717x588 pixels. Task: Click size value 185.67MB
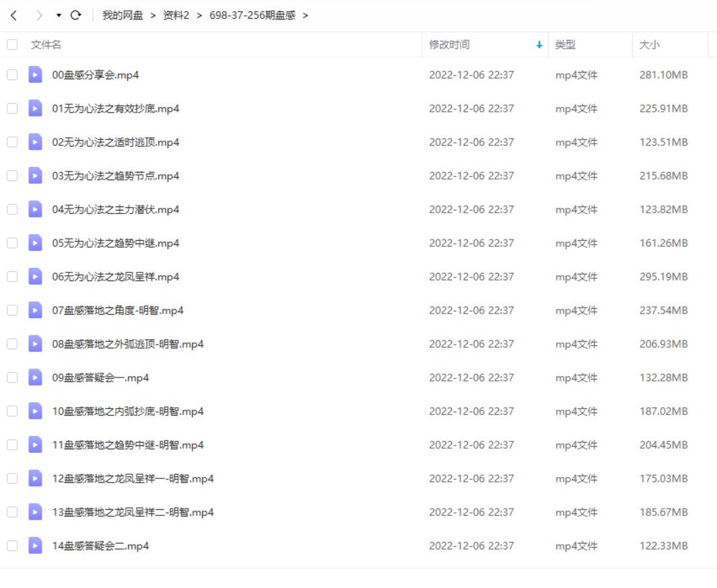[x=664, y=513]
